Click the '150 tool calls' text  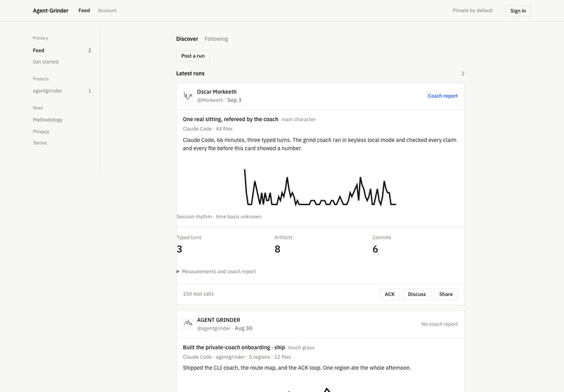[198, 294]
